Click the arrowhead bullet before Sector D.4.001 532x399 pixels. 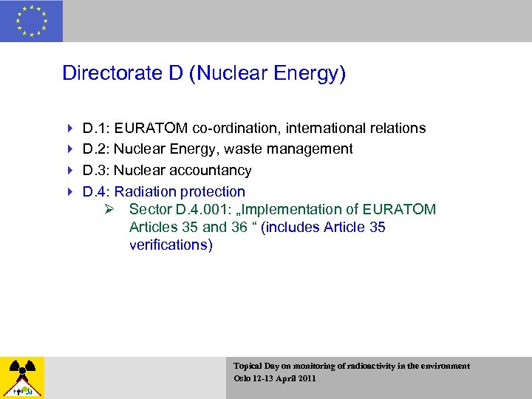point(109,209)
